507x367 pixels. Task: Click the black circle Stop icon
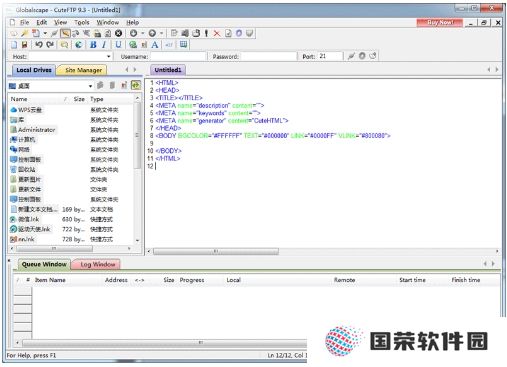pyautogui.click(x=118, y=33)
